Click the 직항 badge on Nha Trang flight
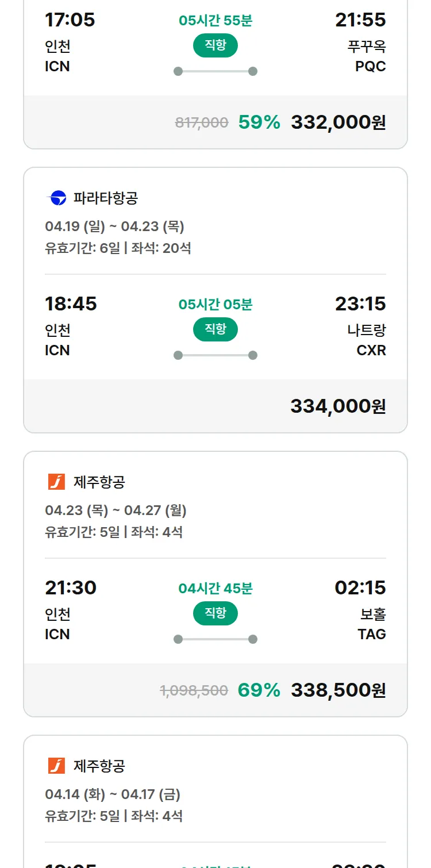 [215, 329]
